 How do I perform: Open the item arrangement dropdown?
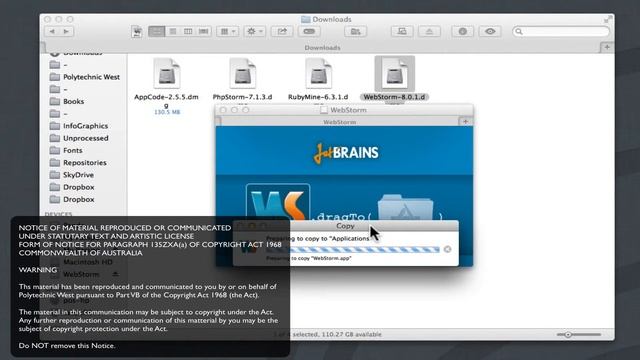point(228,31)
